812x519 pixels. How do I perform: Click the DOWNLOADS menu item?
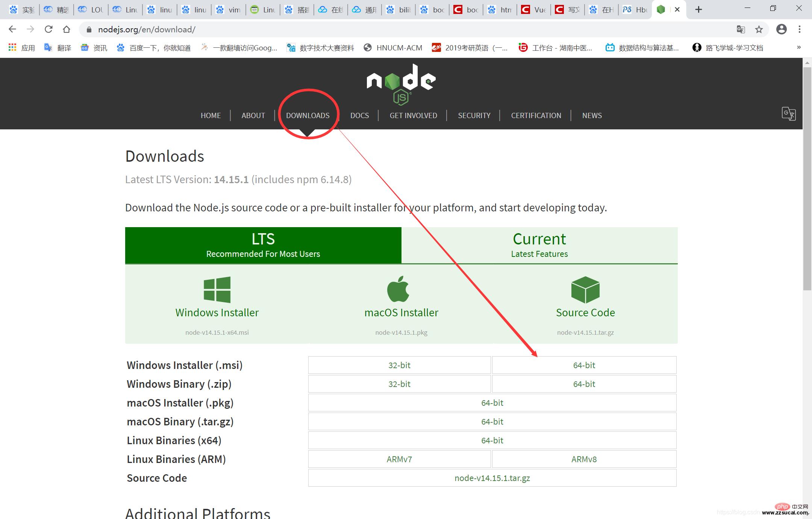(308, 115)
